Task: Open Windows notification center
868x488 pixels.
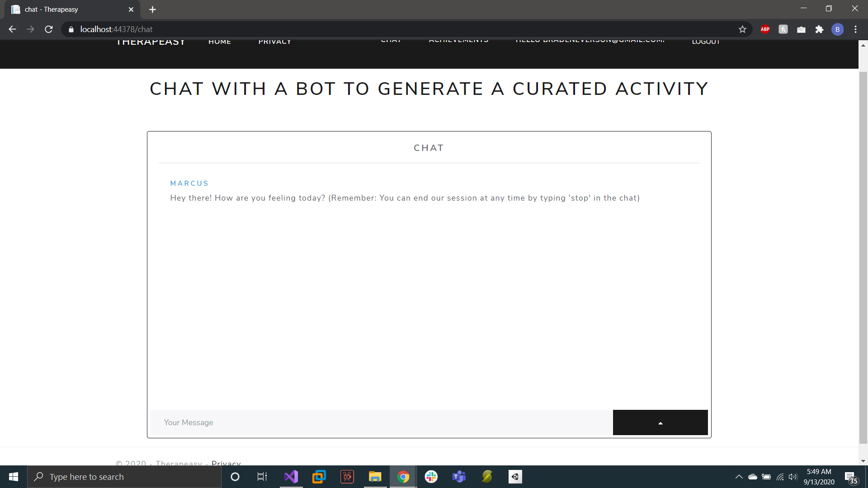Action: coord(850,477)
